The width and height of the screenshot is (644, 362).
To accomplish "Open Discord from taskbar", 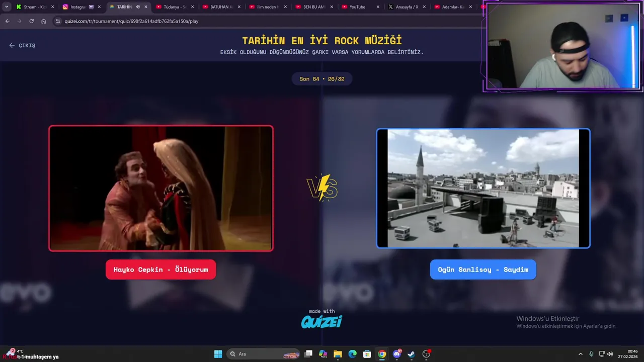I will coord(397,354).
